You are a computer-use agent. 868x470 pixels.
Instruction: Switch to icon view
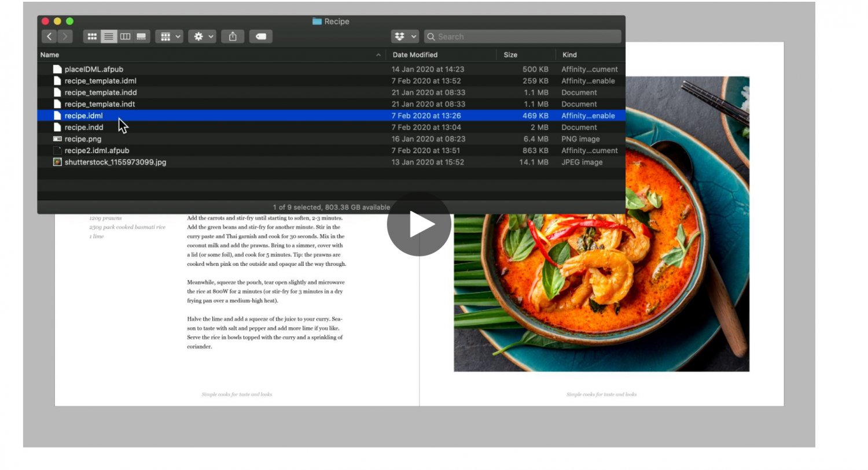92,36
